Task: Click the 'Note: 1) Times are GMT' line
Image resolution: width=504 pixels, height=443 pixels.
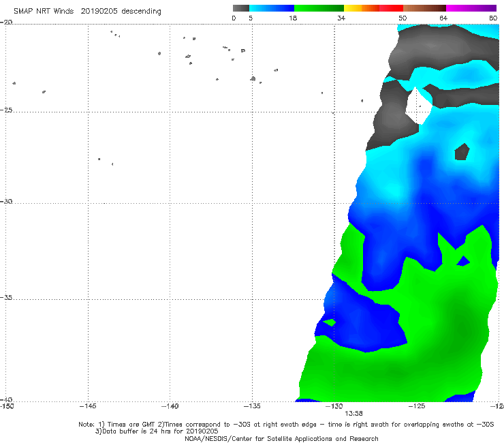Action: click(x=286, y=425)
